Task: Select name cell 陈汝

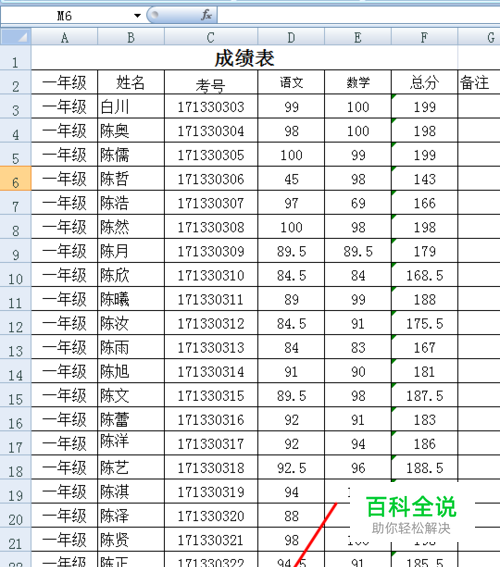Action: pyautogui.click(x=131, y=323)
